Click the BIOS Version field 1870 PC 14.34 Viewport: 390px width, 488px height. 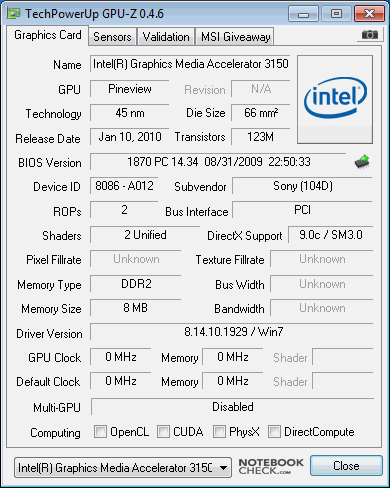pos(218,162)
